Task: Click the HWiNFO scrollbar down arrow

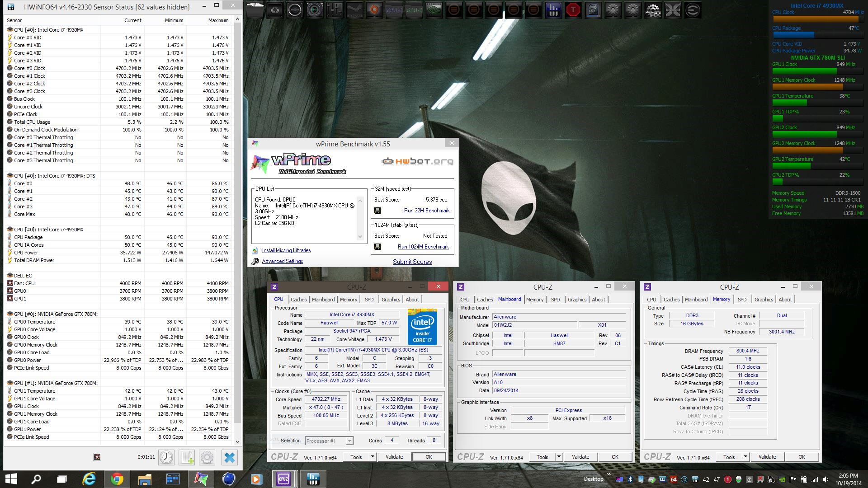Action: tap(238, 441)
